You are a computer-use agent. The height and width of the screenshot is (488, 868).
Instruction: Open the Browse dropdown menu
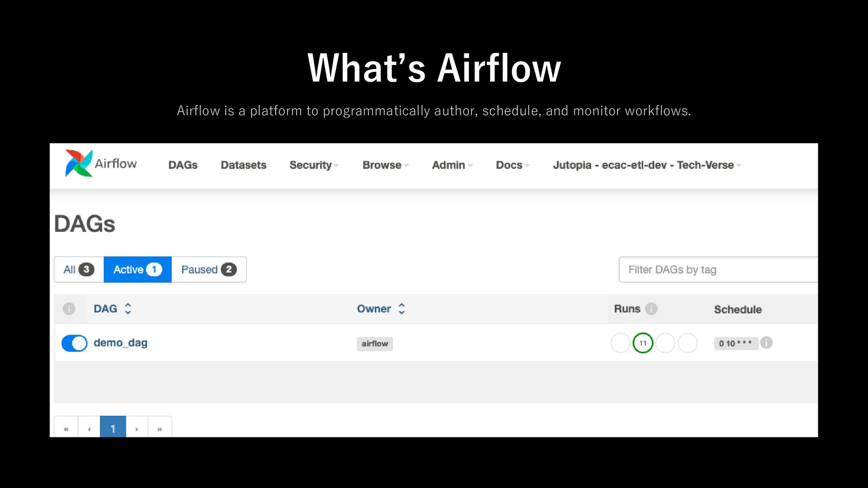[386, 165]
